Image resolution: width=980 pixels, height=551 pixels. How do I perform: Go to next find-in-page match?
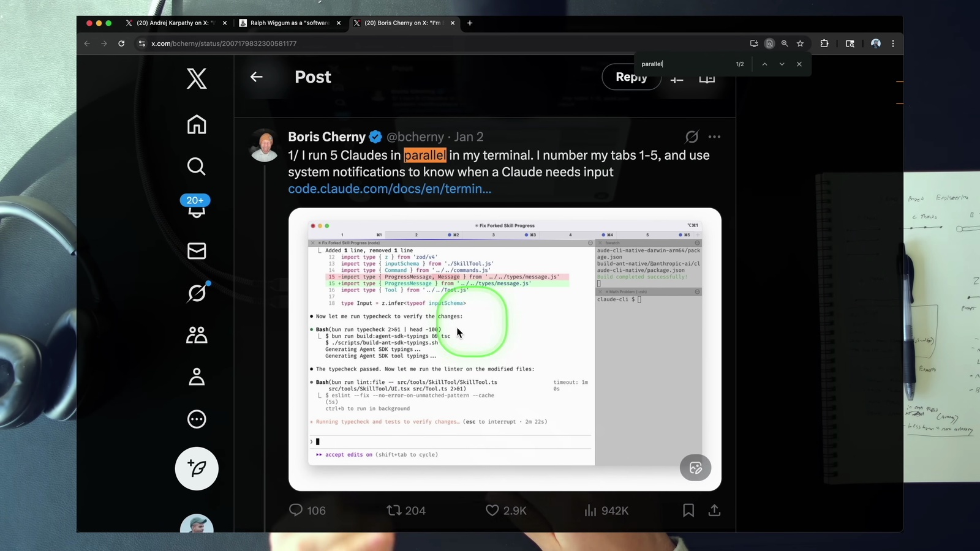(782, 64)
